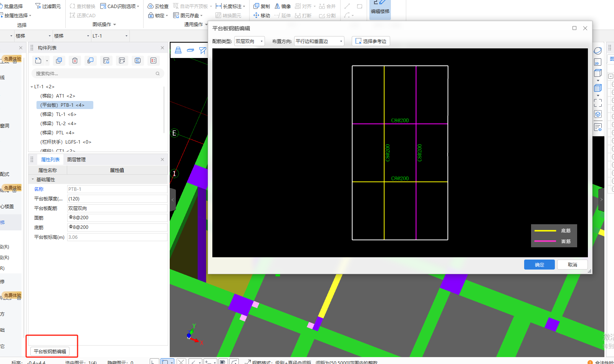Image resolution: width=614 pixels, height=364 pixels.
Task: Click 过滤图元 filter tool
Action: pos(48,6)
